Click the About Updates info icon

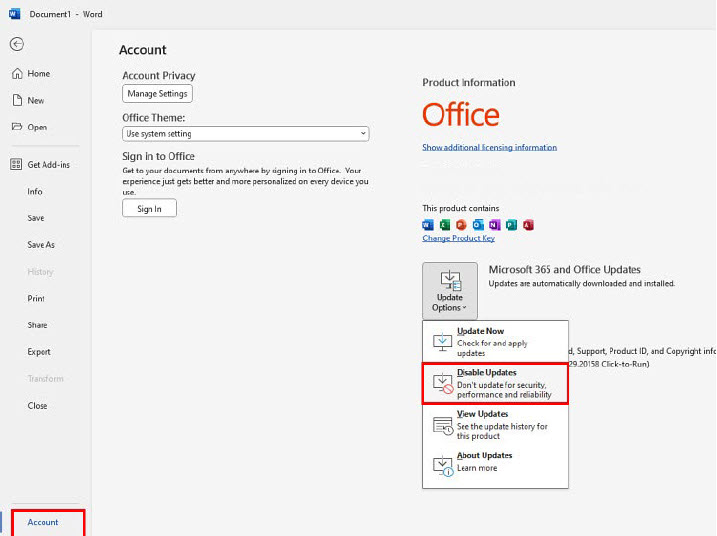click(443, 466)
